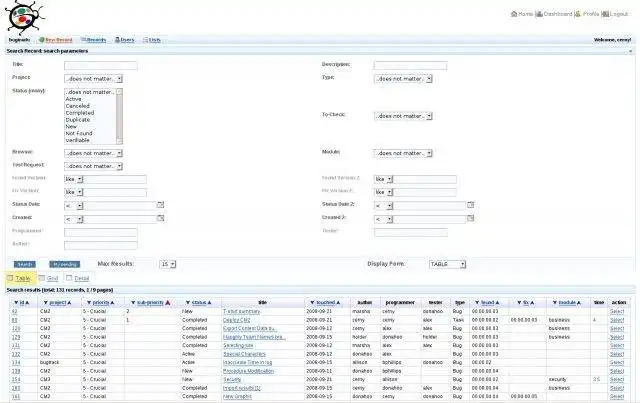
Task: Select Not Found in the Status list
Action: tap(79, 133)
